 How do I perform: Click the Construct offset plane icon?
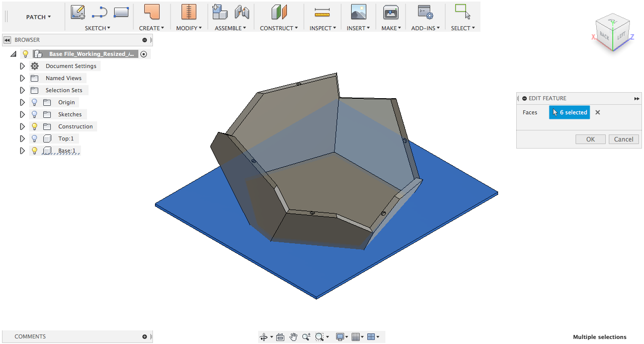click(279, 12)
